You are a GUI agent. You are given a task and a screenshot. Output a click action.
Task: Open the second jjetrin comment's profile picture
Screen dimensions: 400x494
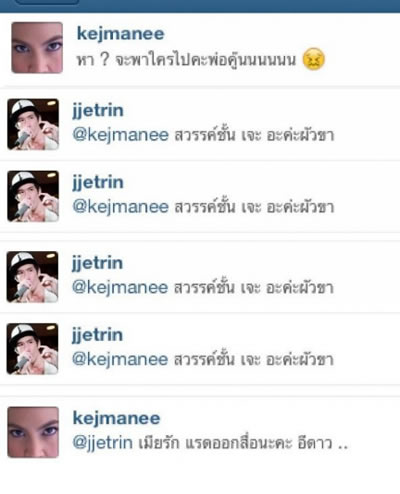33,196
